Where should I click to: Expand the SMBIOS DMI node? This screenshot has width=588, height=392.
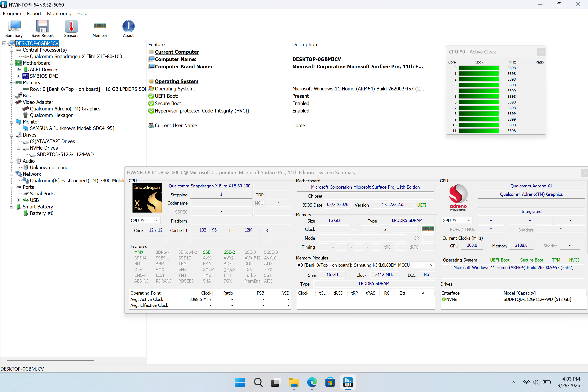pos(19,76)
